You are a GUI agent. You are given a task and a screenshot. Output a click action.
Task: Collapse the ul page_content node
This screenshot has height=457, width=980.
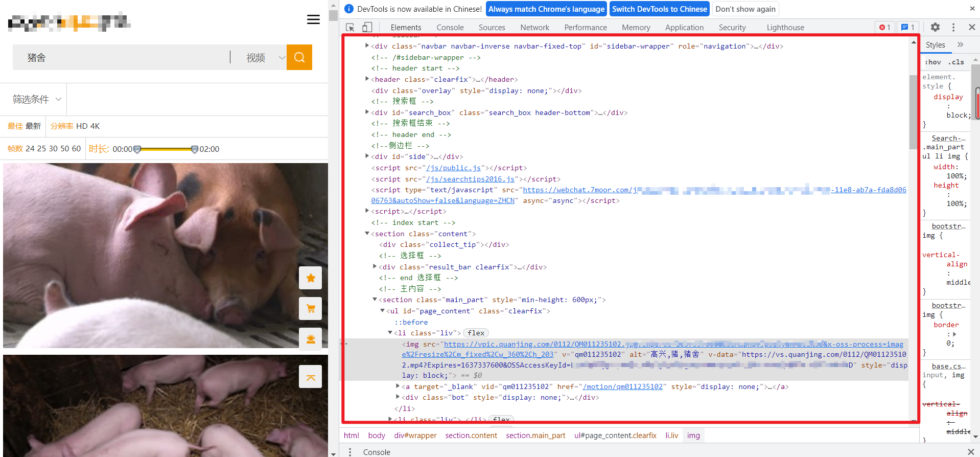tap(382, 311)
